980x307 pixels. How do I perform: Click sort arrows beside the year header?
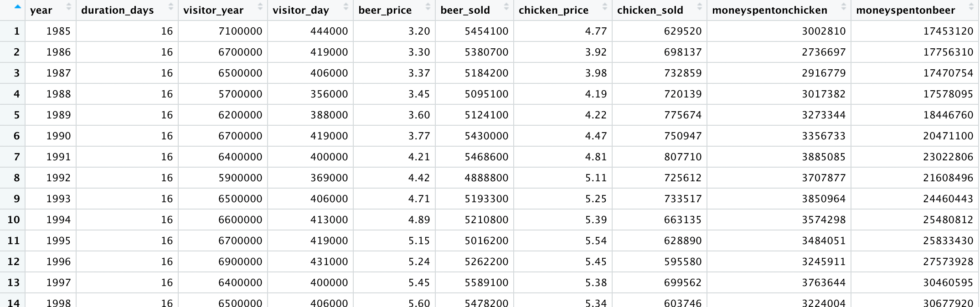(69, 6)
